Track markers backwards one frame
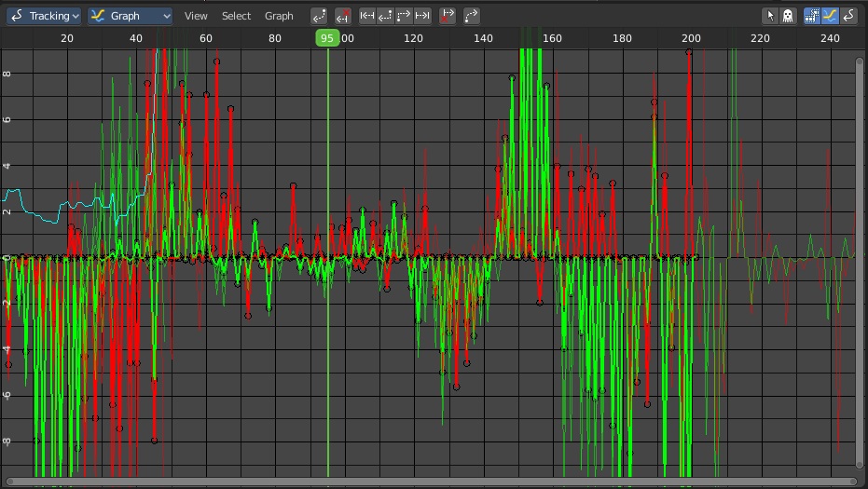Viewport: 868px width, 489px height. [x=385, y=16]
